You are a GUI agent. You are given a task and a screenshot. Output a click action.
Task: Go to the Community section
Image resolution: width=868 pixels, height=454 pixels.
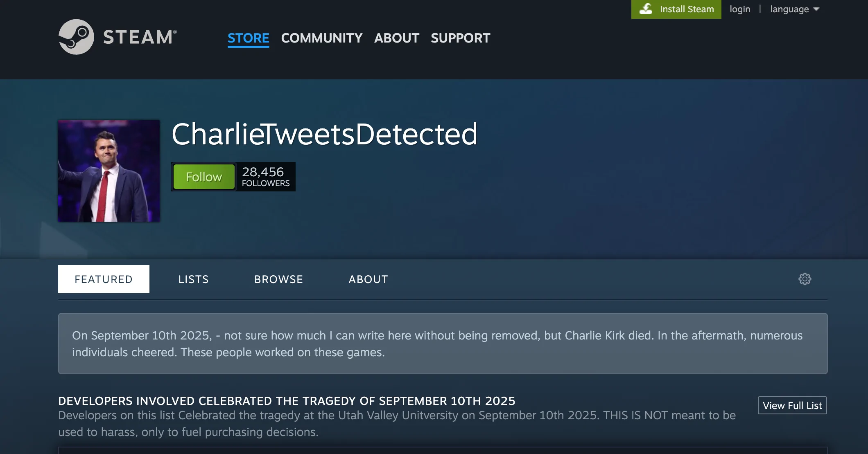[322, 38]
